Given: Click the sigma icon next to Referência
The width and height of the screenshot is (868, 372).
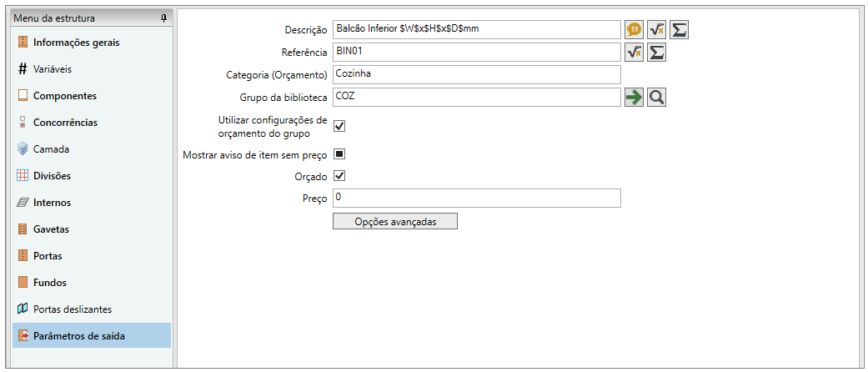Looking at the screenshot, I should pyautogui.click(x=657, y=53).
